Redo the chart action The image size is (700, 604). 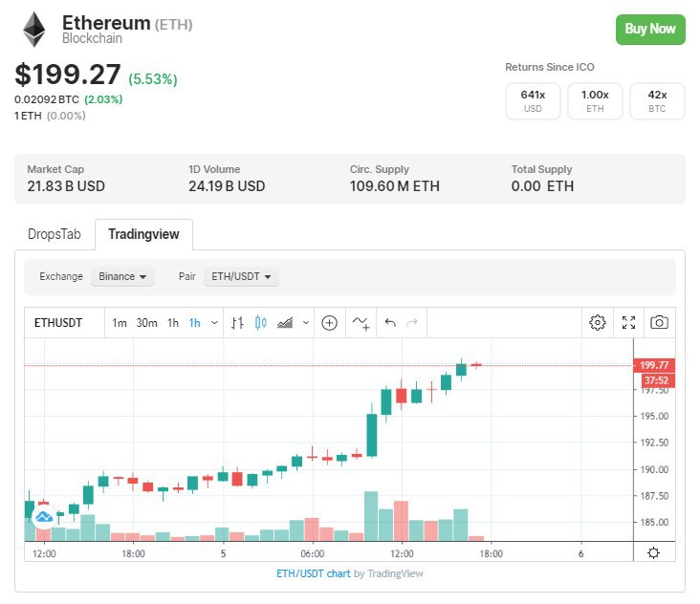click(412, 322)
